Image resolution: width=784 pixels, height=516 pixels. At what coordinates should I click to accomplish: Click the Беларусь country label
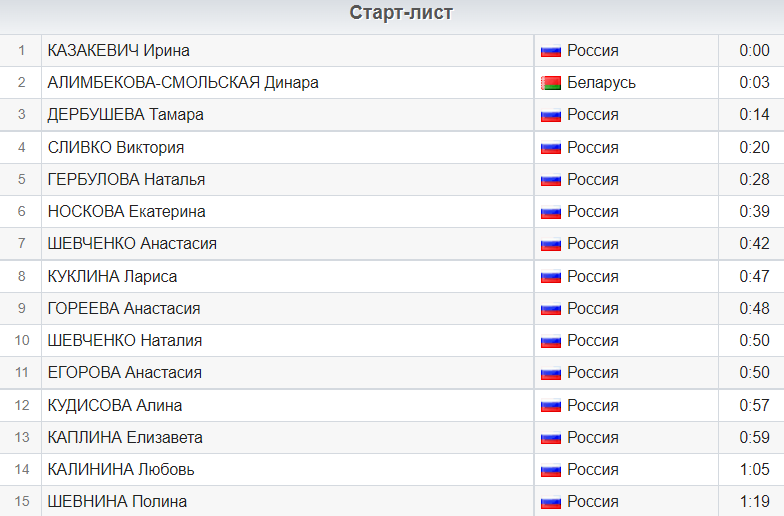601,83
